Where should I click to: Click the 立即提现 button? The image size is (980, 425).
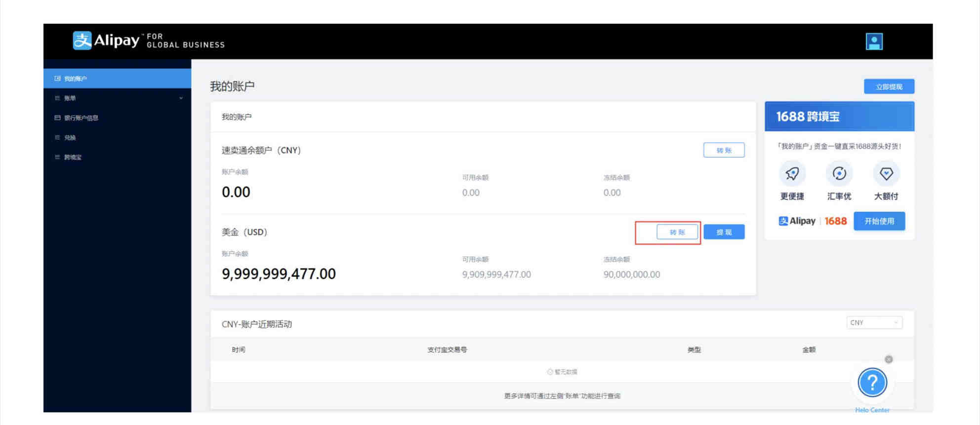889,86
